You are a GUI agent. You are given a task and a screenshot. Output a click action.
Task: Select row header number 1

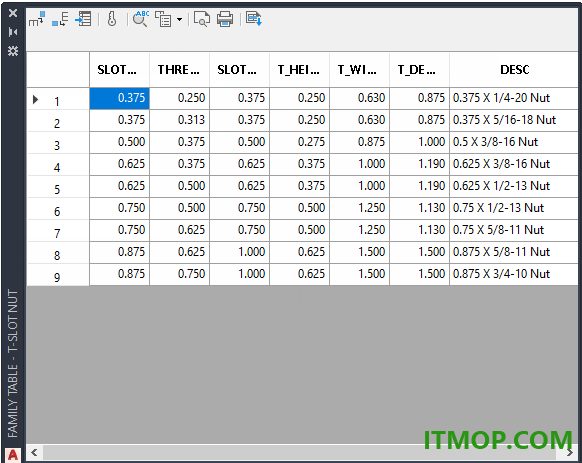[58, 99]
